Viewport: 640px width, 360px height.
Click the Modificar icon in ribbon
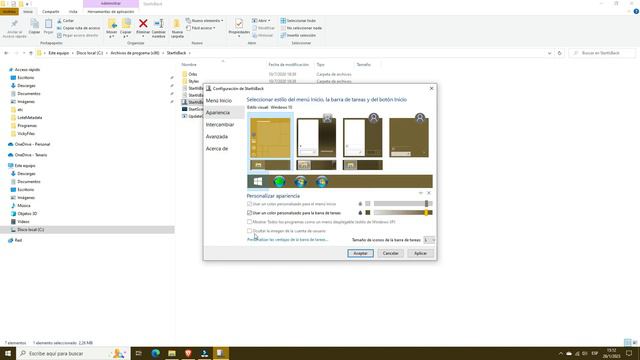point(254,28)
